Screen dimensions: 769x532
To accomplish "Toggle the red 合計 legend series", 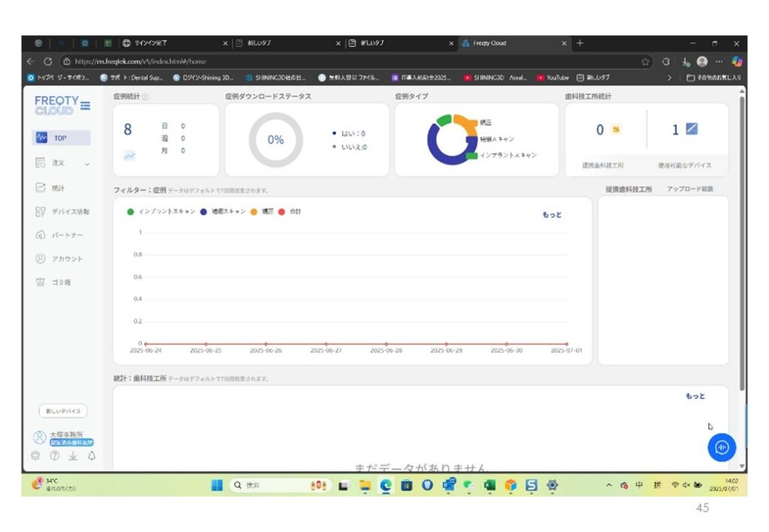I will pos(291,212).
